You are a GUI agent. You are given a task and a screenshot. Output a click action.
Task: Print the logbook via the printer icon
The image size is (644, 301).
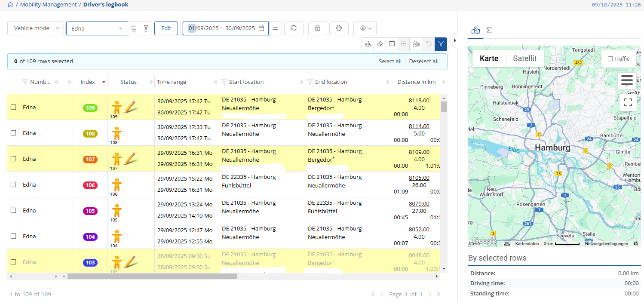pyautogui.click(x=339, y=28)
